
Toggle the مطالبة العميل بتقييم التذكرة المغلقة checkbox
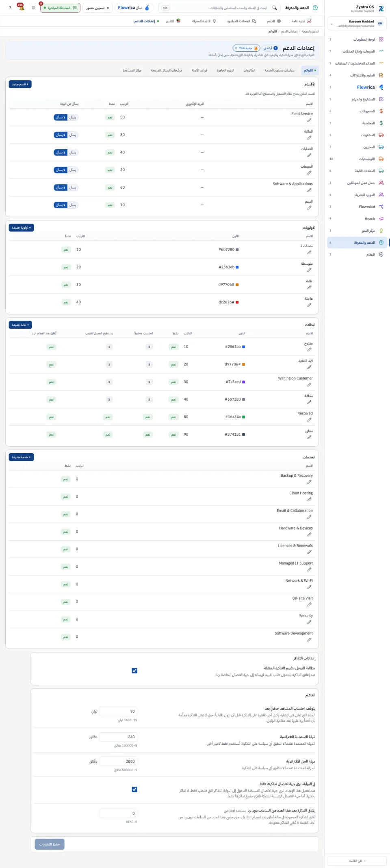(x=134, y=671)
